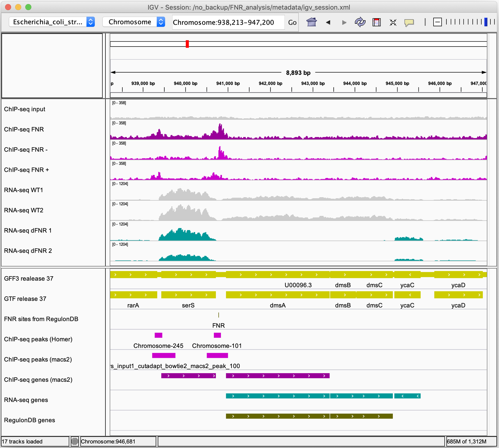
Task: Open the Chromosome selector dropdown
Action: click(134, 22)
